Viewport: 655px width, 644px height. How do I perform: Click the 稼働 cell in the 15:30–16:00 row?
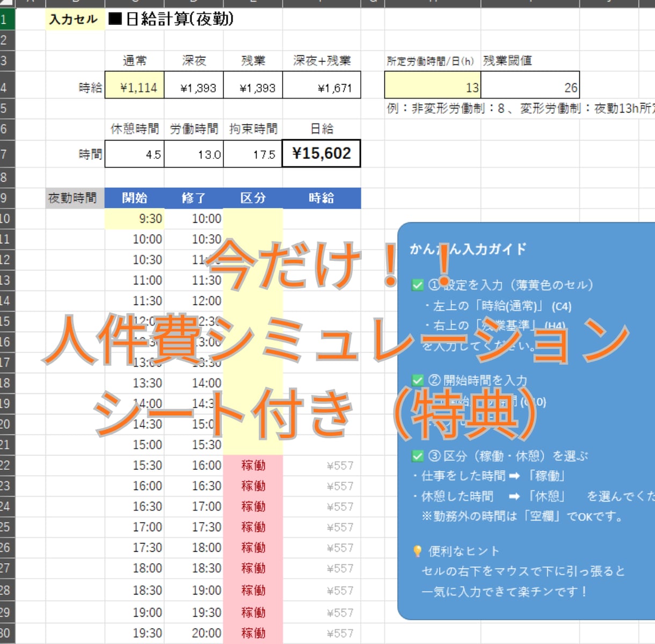click(x=253, y=465)
